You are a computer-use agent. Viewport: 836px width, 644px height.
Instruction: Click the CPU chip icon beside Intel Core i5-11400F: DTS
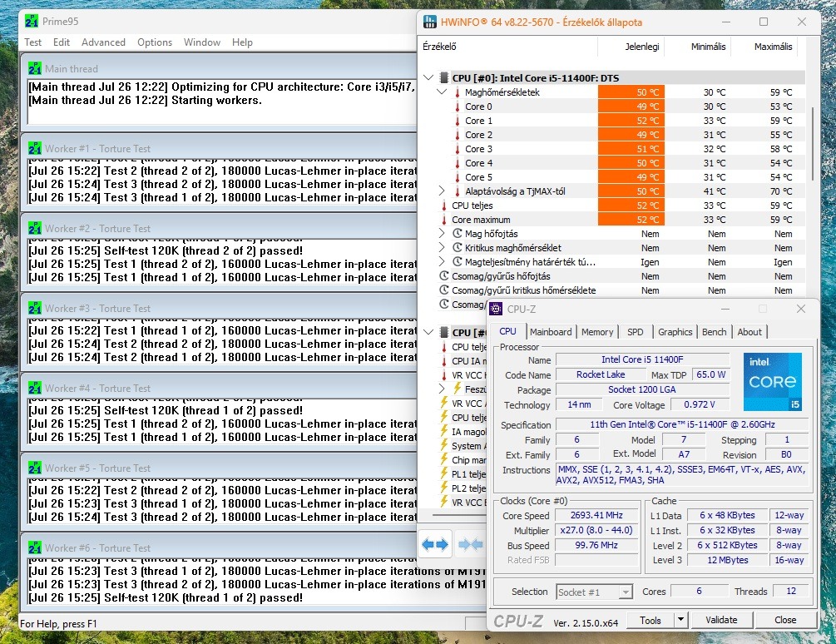443,78
